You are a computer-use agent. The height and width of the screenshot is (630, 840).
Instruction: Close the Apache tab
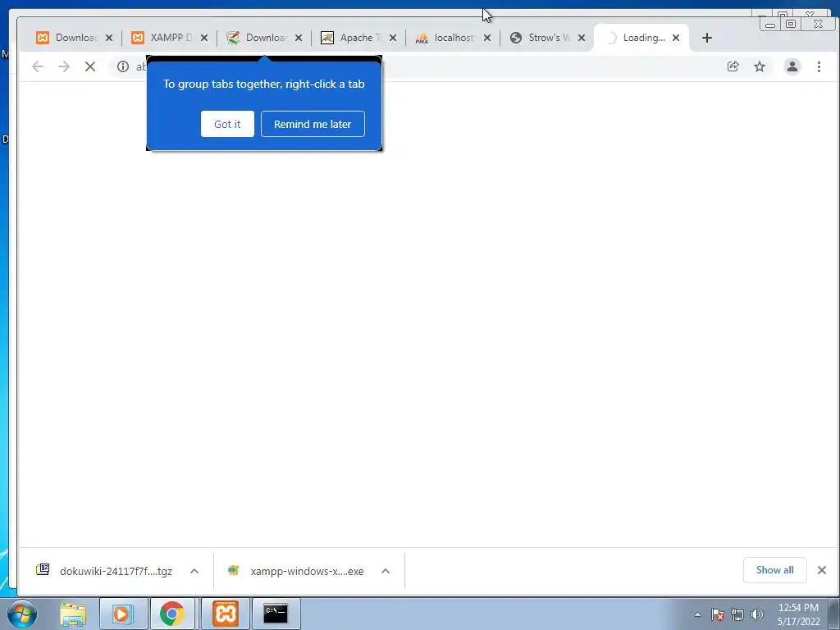[393, 38]
